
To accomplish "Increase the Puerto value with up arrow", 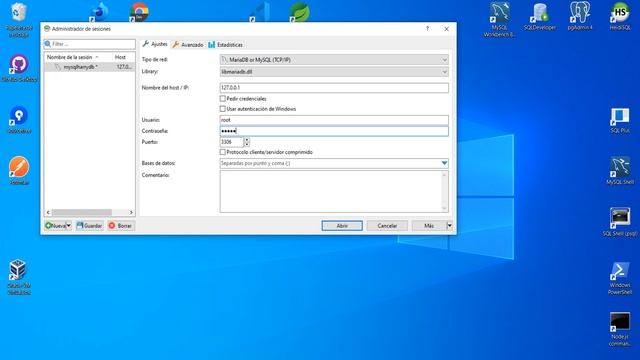I will pos(247,140).
